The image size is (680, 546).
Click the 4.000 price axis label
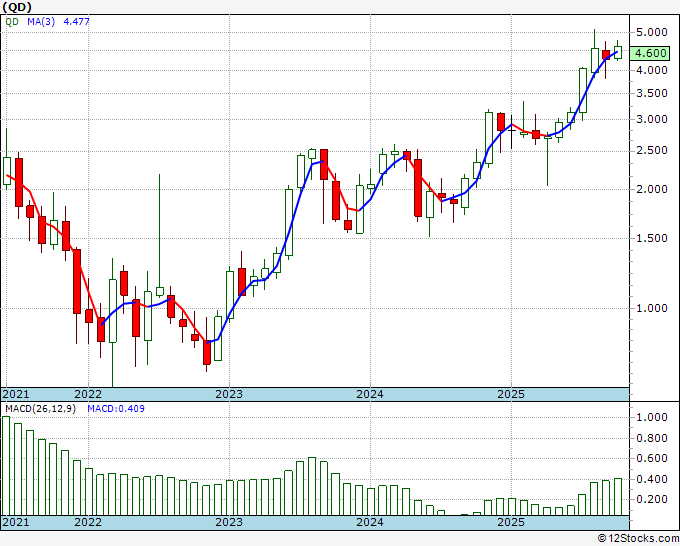pyautogui.click(x=651, y=70)
